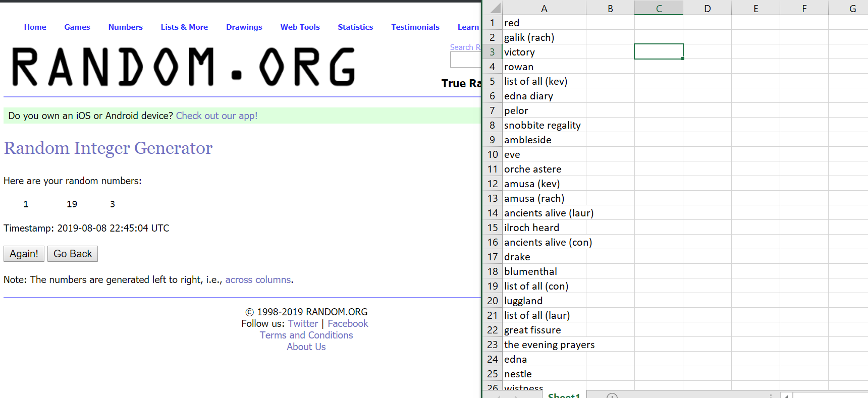The image size is (868, 398).
Task: Open the Statistics menu item
Action: click(355, 27)
